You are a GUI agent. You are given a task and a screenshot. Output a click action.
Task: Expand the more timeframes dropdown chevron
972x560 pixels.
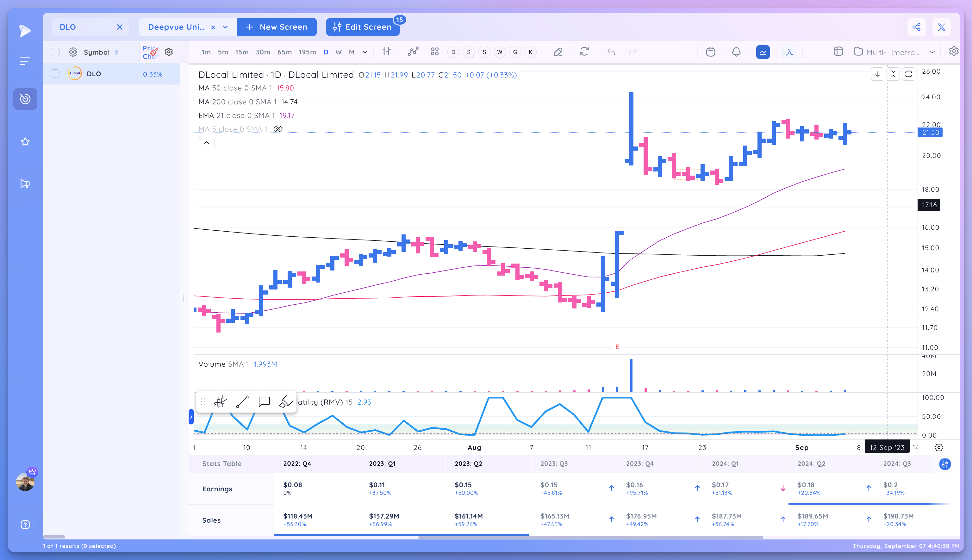pyautogui.click(x=365, y=52)
